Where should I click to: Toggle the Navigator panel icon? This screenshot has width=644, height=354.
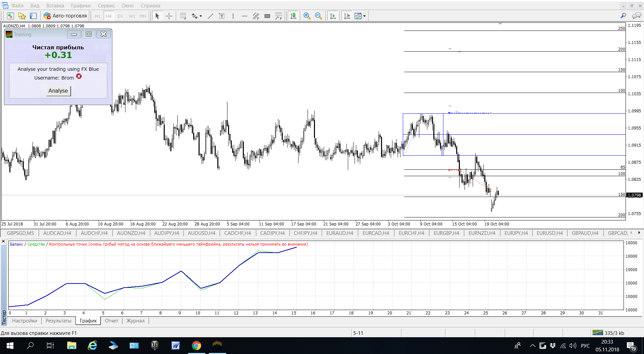click(x=33, y=16)
